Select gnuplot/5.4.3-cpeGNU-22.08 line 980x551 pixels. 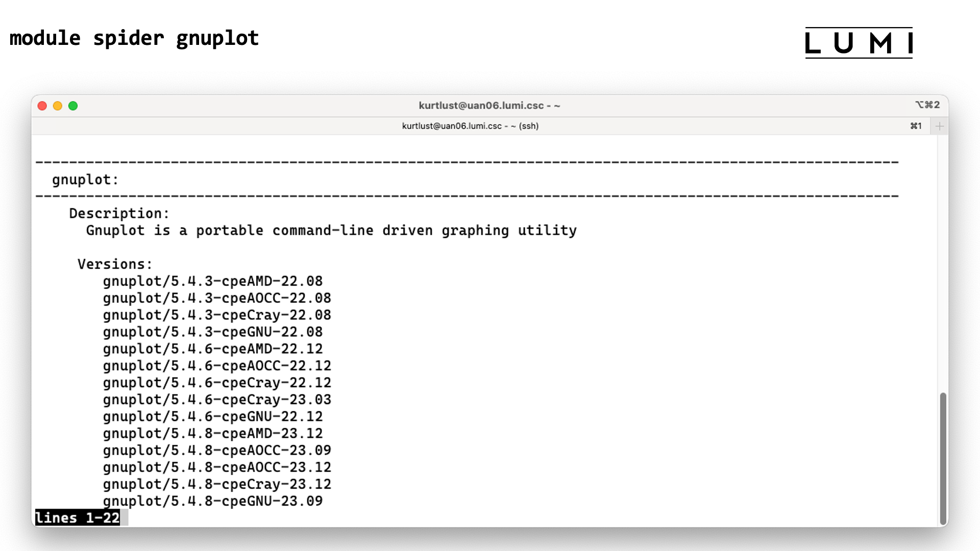pyautogui.click(x=213, y=332)
